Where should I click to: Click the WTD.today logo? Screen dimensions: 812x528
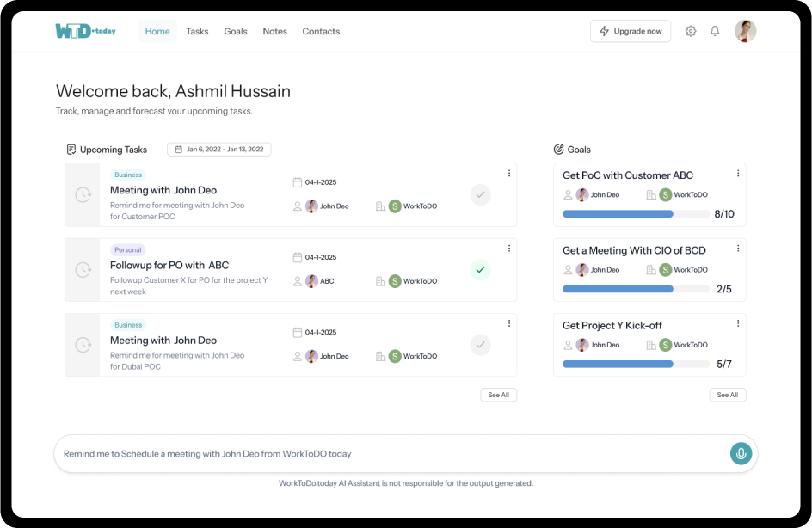(x=85, y=31)
